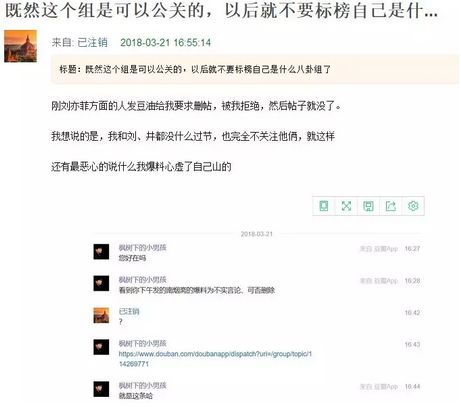Click the 2018-03-21 16:55:14 post timestamp
The width and height of the screenshot is (461, 409).
(x=165, y=42)
